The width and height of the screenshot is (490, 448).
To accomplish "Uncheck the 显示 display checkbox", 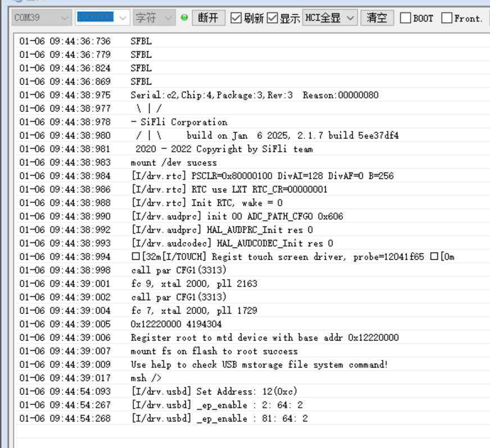I will click(273, 18).
